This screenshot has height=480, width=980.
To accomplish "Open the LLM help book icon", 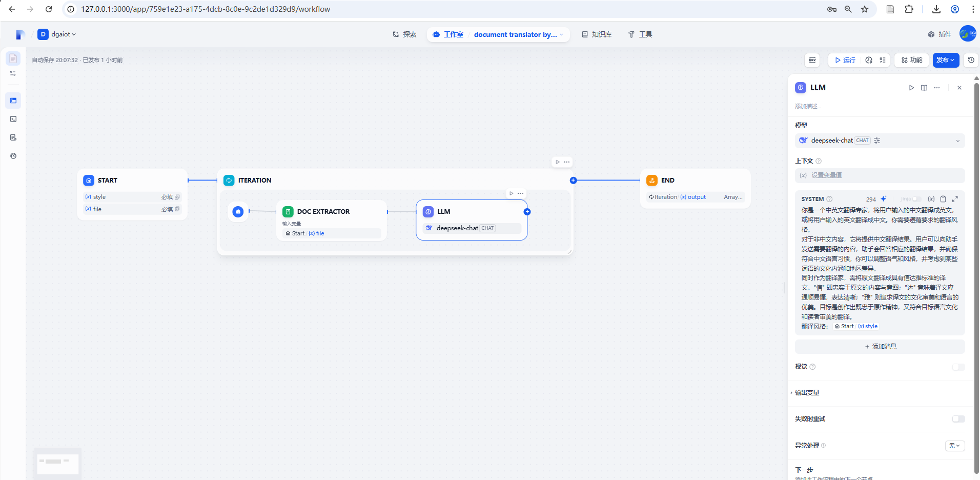I will 924,88.
